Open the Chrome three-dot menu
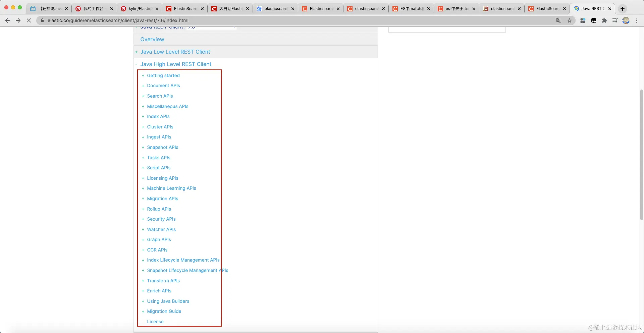 (x=637, y=20)
